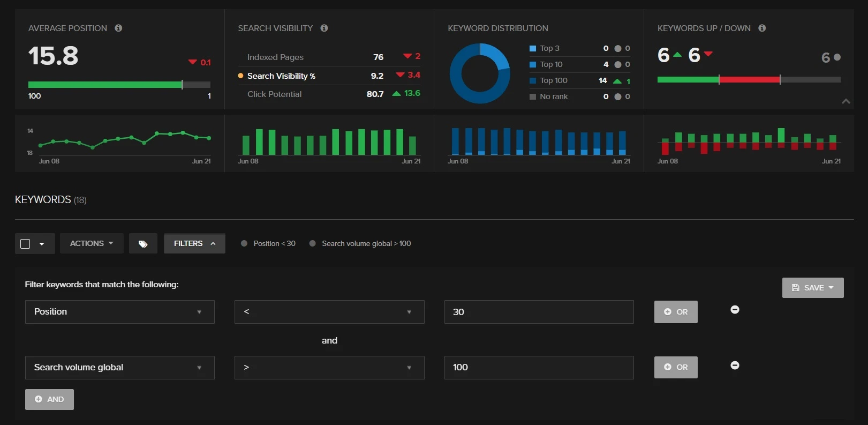This screenshot has width=868, height=425.
Task: Click the Save filter button
Action: tap(812, 288)
